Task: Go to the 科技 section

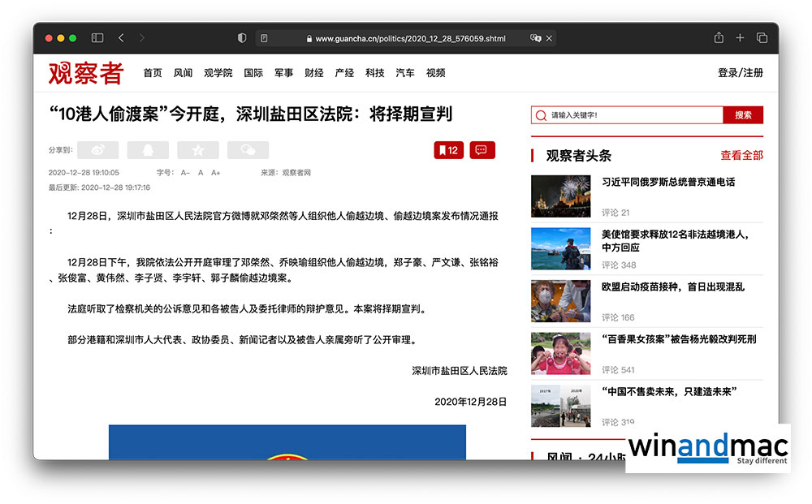Action: click(374, 73)
